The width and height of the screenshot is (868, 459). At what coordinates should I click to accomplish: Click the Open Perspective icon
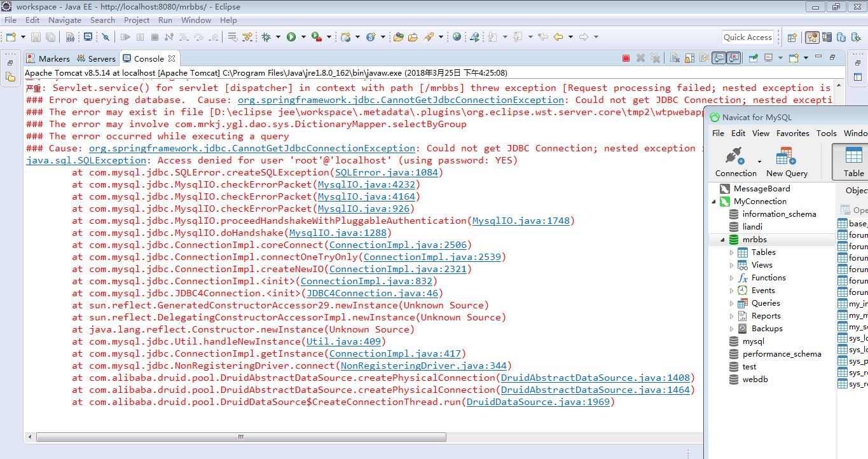pos(792,38)
